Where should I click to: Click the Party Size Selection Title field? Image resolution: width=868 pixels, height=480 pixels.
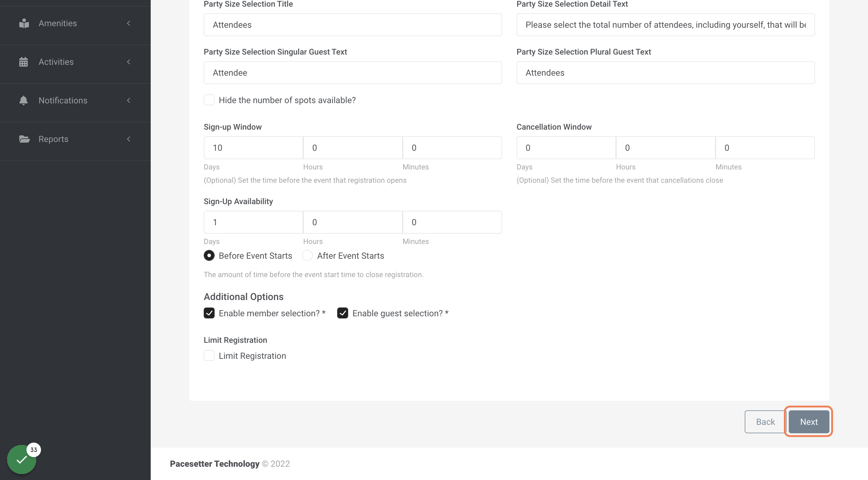coord(353,25)
